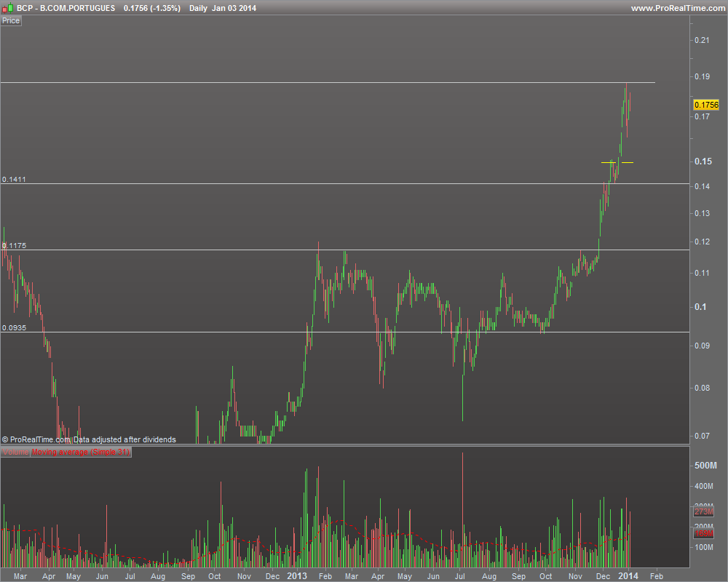Click the 0.21 price axis label
The image size is (728, 582).
click(x=702, y=41)
